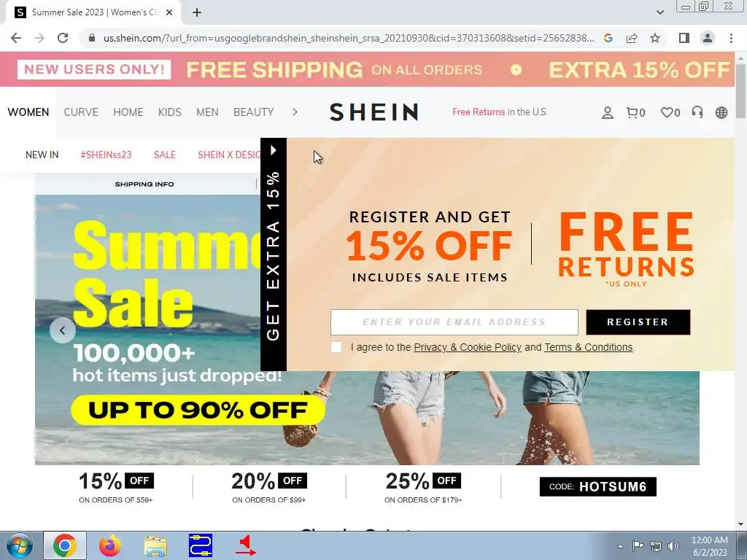Click the REGISTER button

(638, 322)
